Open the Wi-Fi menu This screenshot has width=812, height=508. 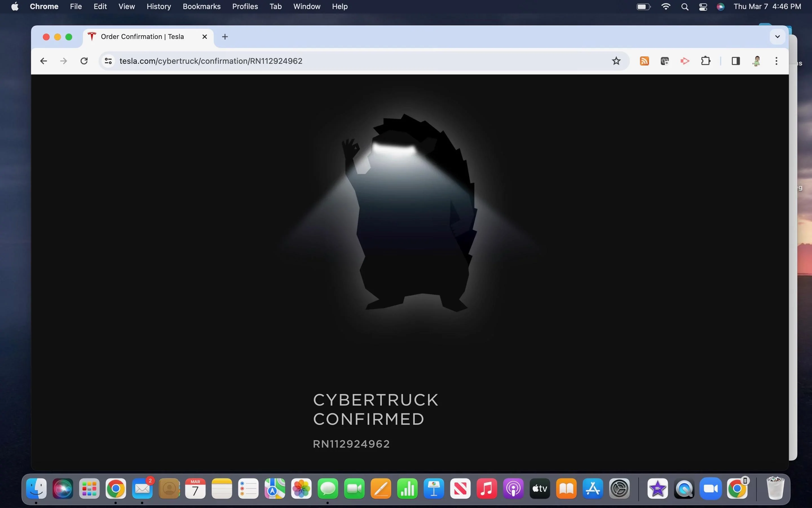pyautogui.click(x=666, y=6)
